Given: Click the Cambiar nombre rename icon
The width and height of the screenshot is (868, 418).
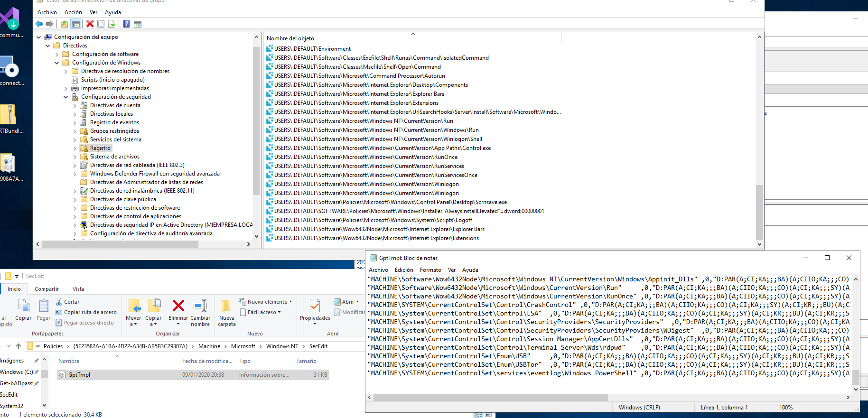Looking at the screenshot, I should coord(200,306).
